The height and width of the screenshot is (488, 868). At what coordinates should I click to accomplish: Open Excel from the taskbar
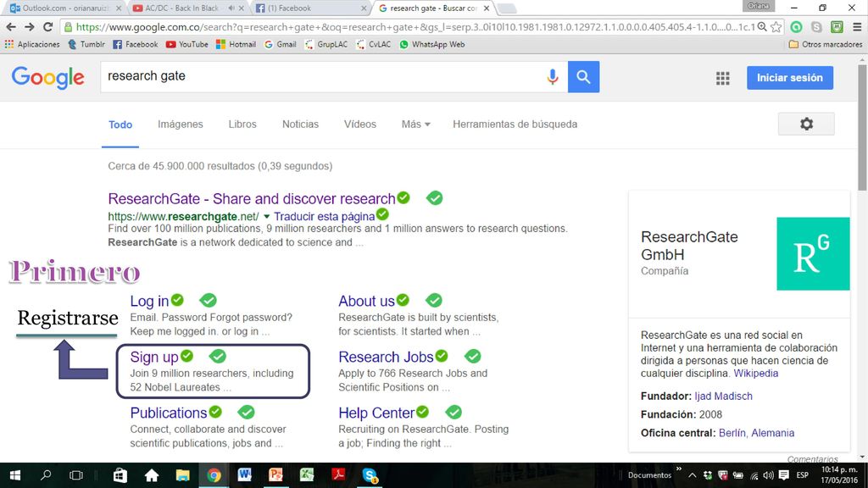(307, 475)
